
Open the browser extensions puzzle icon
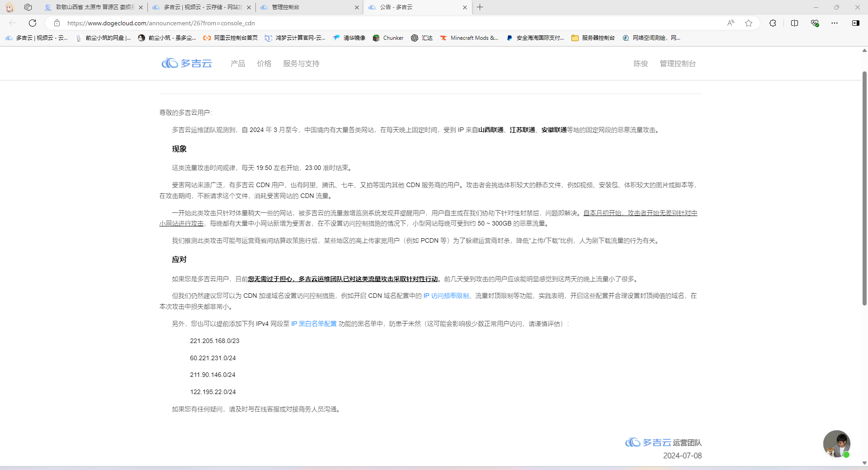pyautogui.click(x=773, y=23)
